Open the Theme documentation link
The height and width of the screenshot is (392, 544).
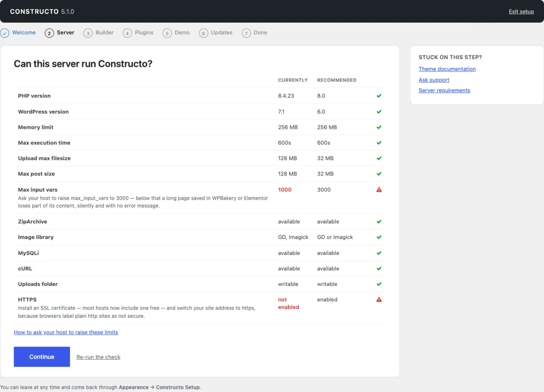pyautogui.click(x=447, y=69)
